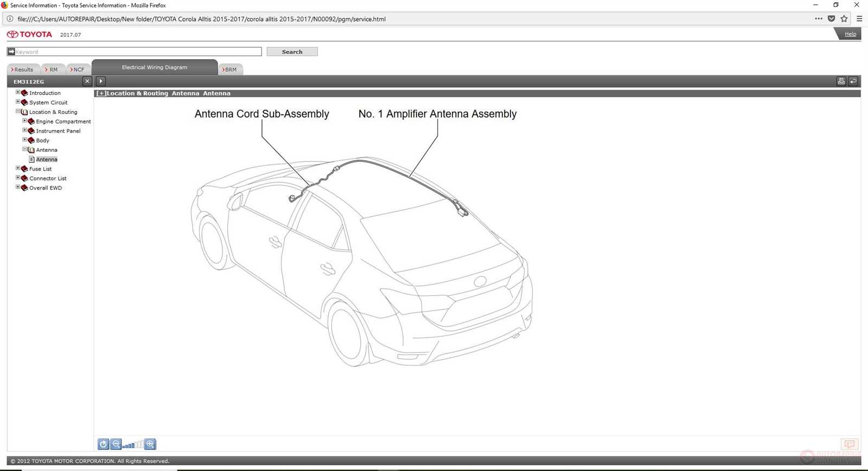Viewport: 868px width, 471px height.
Task: Expand the Connector List node
Action: pos(18,178)
